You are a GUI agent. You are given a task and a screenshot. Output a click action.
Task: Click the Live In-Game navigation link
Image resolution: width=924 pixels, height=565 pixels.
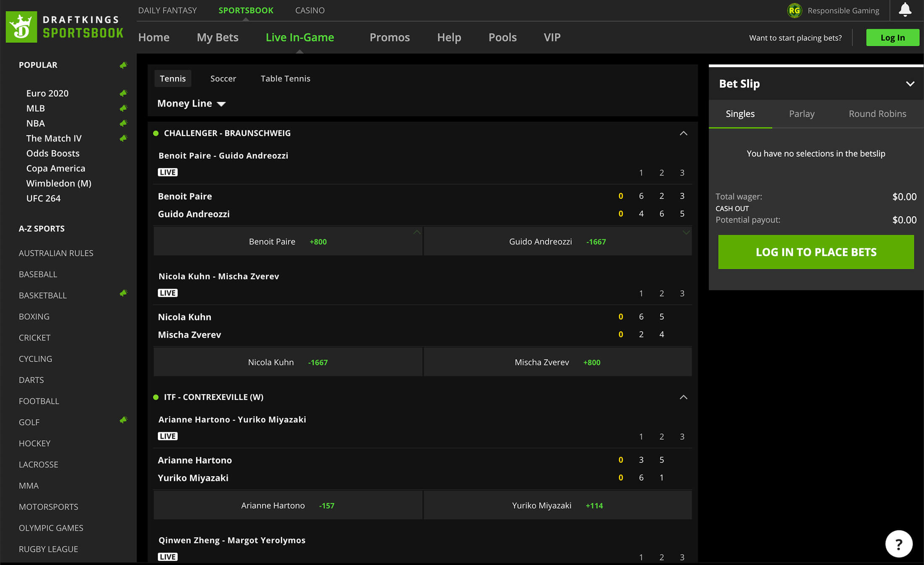[x=299, y=37]
